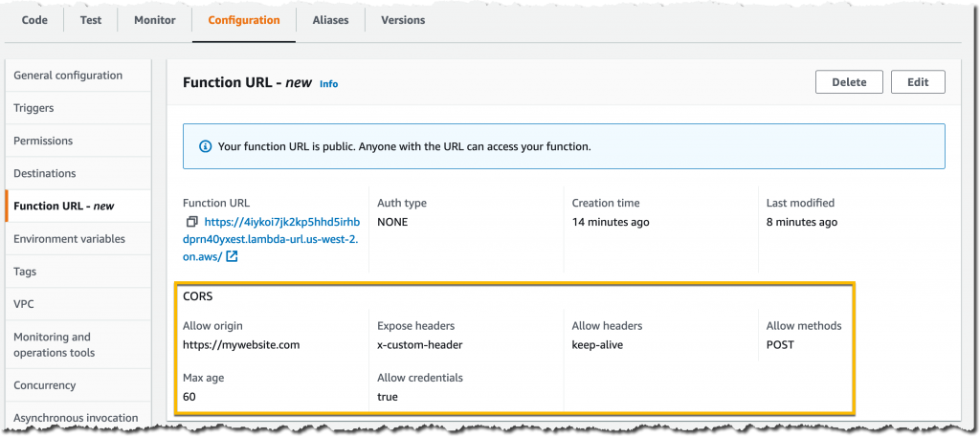Open Permissions settings in the sidebar
This screenshot has width=980, height=437.
coord(43,141)
